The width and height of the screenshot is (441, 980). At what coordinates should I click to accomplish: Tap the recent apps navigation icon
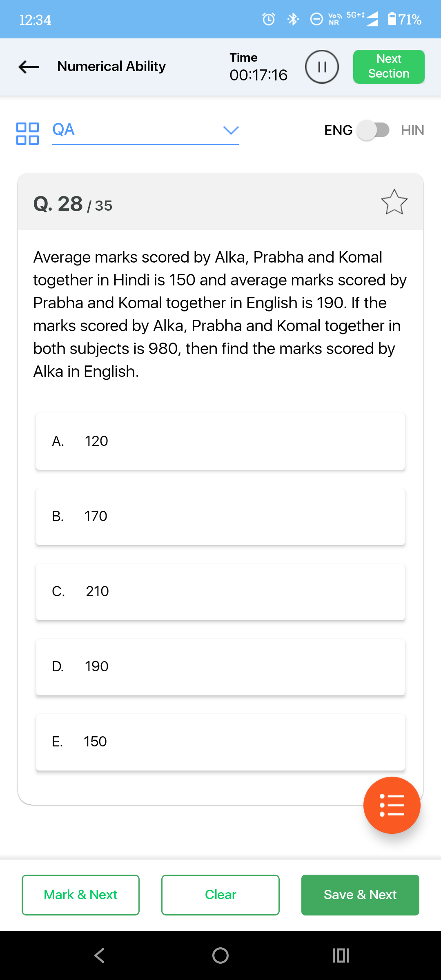[x=341, y=955]
